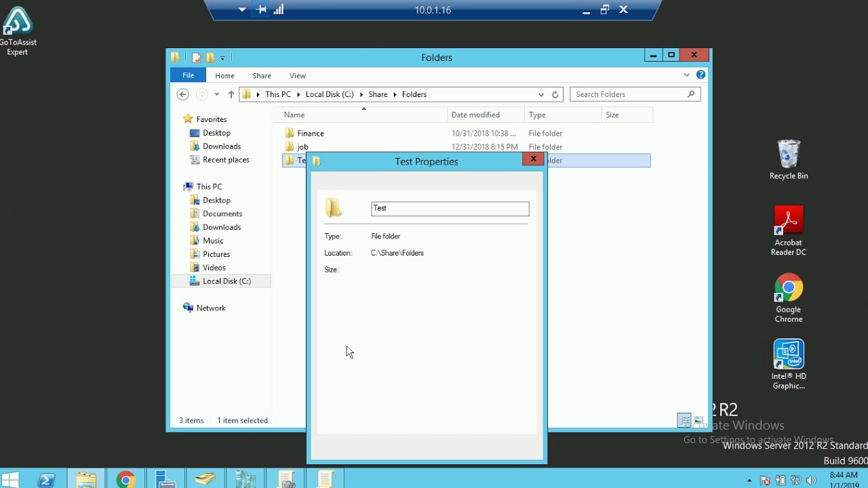Open Intel HD Graphics desktop shortcut
Screen dimensions: 868x488
(789, 365)
